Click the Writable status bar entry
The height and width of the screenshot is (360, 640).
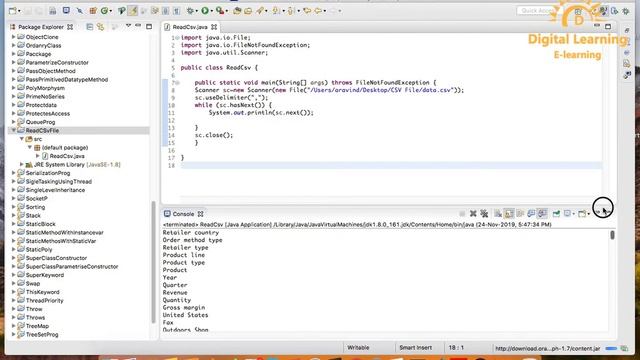pyautogui.click(x=358, y=348)
